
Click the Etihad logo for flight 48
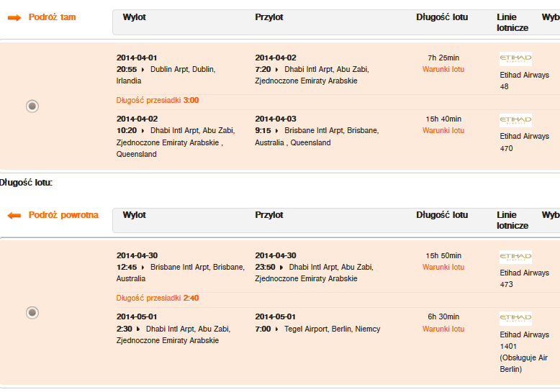pyautogui.click(x=515, y=59)
